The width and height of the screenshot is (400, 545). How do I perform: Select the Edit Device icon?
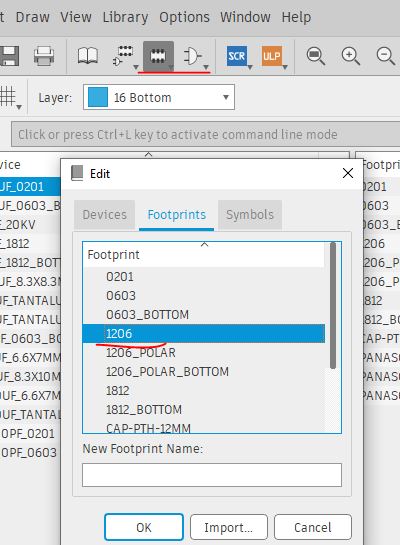[x=124, y=56]
